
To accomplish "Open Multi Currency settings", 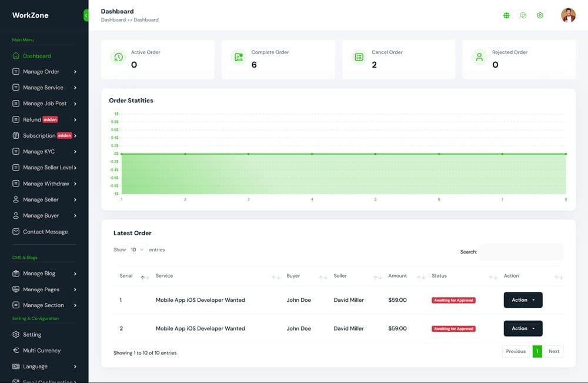I will (41, 351).
